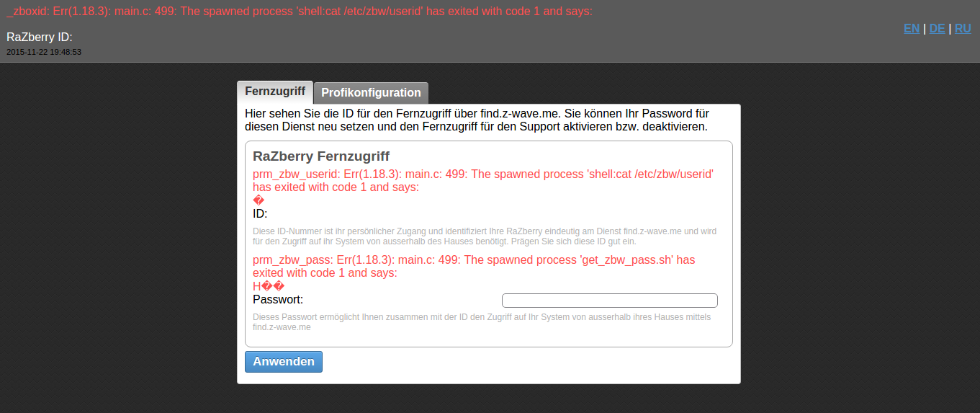The width and height of the screenshot is (980, 413).
Task: Click the RaZberry Fernzugriff heading
Action: click(x=321, y=156)
